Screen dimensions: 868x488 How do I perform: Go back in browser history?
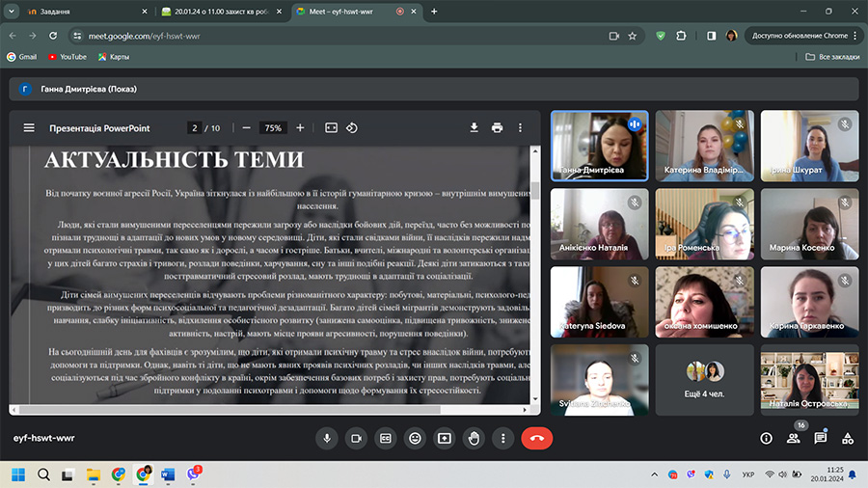[13, 36]
